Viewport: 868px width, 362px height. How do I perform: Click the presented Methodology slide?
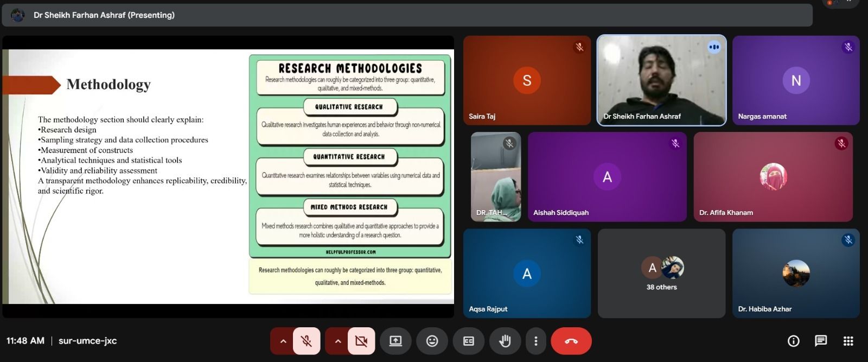(x=228, y=176)
